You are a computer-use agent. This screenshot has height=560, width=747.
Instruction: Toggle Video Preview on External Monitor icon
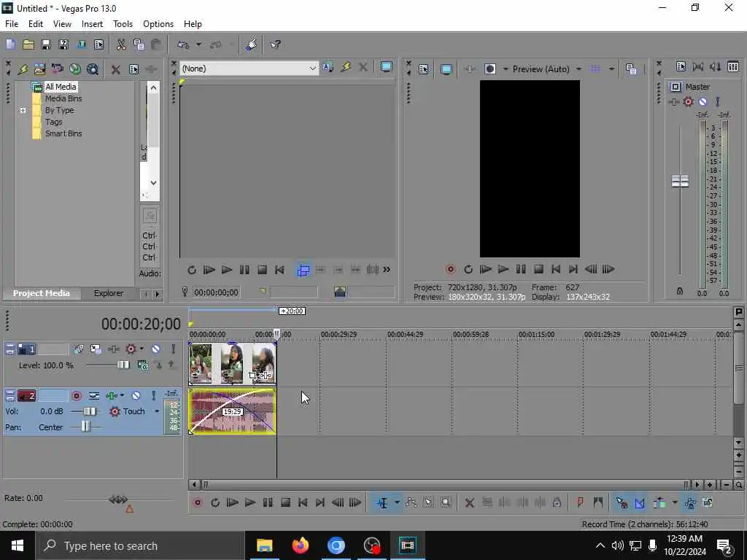(x=446, y=69)
